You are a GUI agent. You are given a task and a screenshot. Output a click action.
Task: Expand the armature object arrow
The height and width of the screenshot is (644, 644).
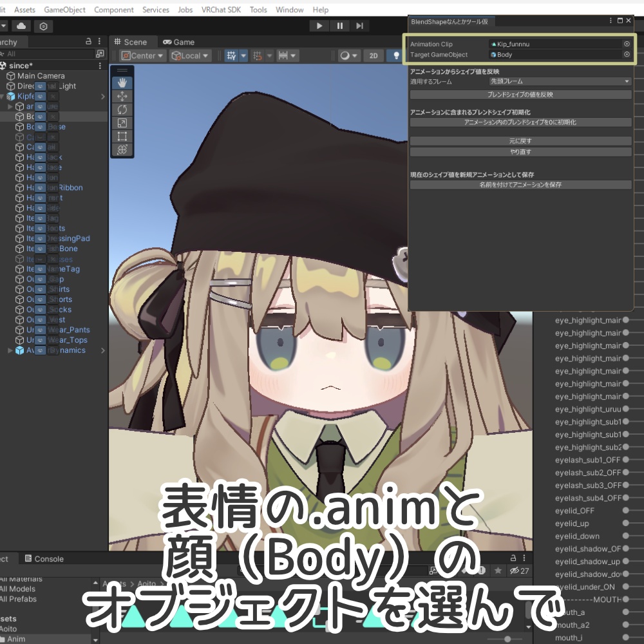(11, 106)
